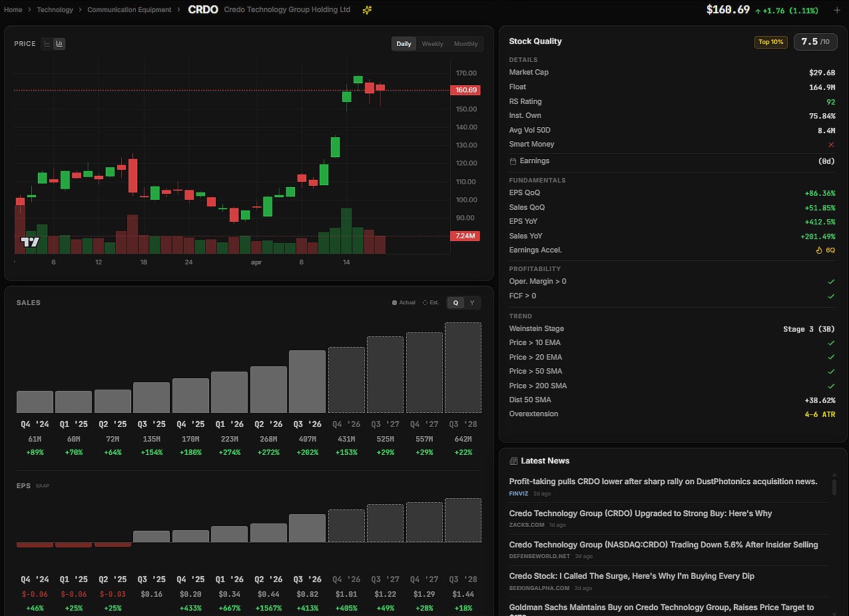
Task: Click the Latest News scrollbar thumb
Action: (834, 486)
